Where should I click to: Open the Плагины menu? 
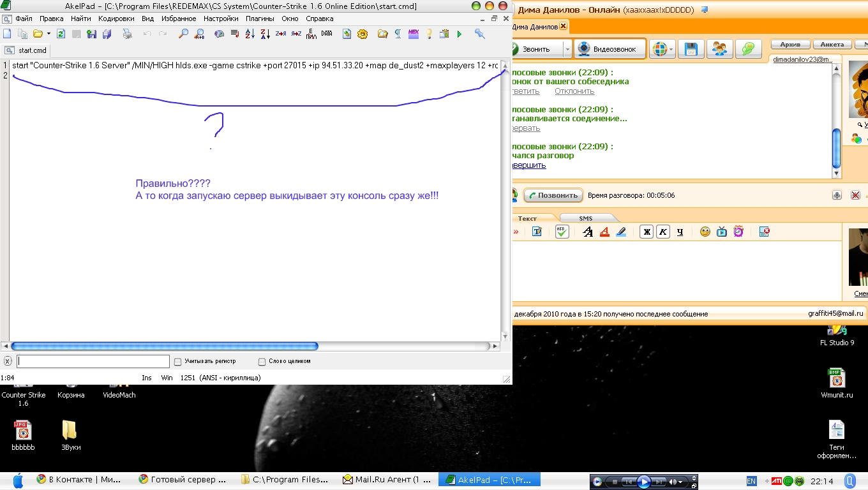pyautogui.click(x=260, y=19)
